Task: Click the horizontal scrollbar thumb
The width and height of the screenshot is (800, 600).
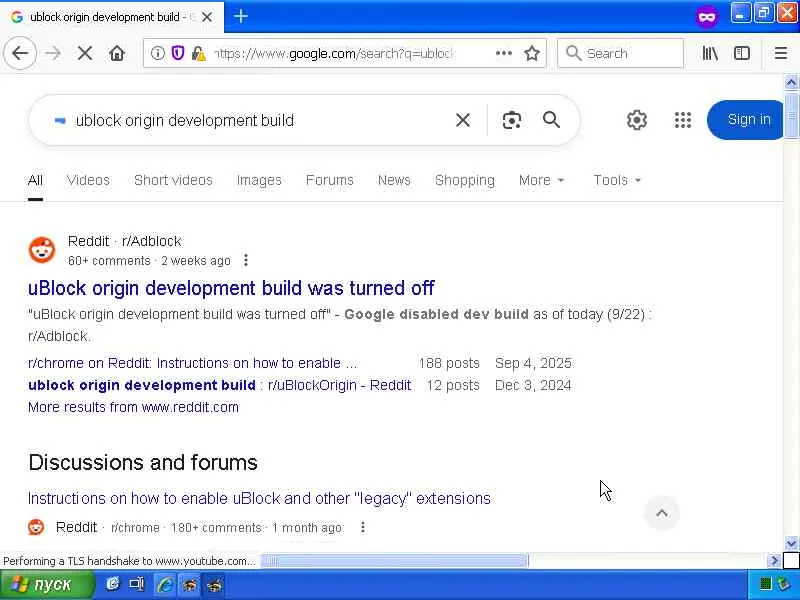Action: [x=395, y=561]
